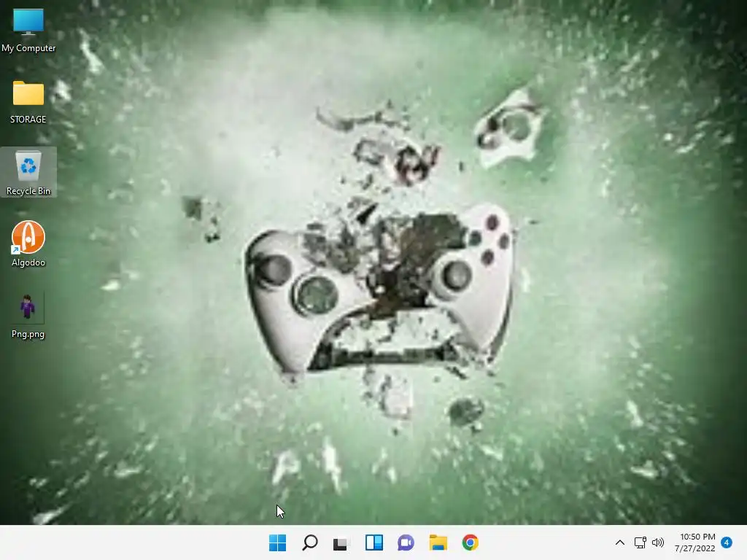Image resolution: width=747 pixels, height=560 pixels.
Task: Open the network status tray icon
Action: click(640, 542)
